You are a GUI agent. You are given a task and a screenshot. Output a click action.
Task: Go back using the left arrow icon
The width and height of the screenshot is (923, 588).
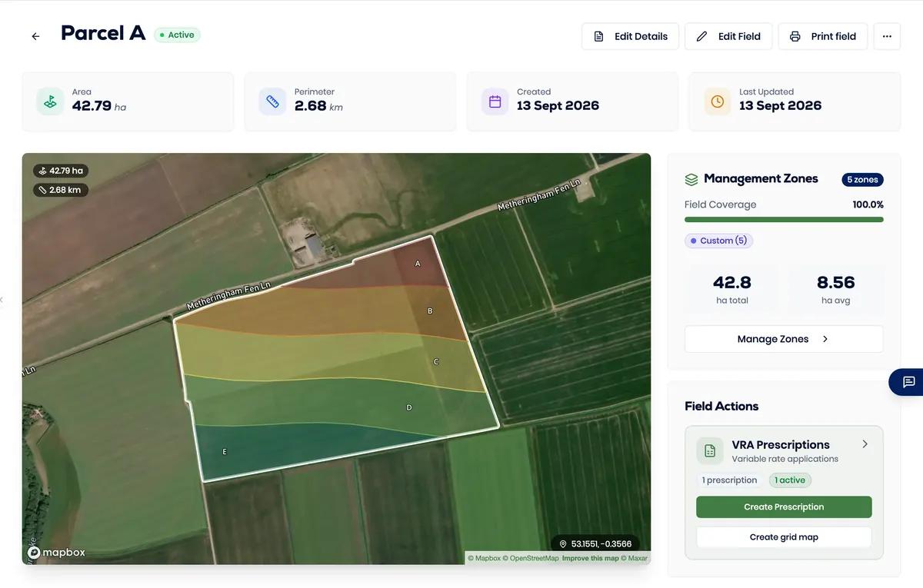coord(35,36)
